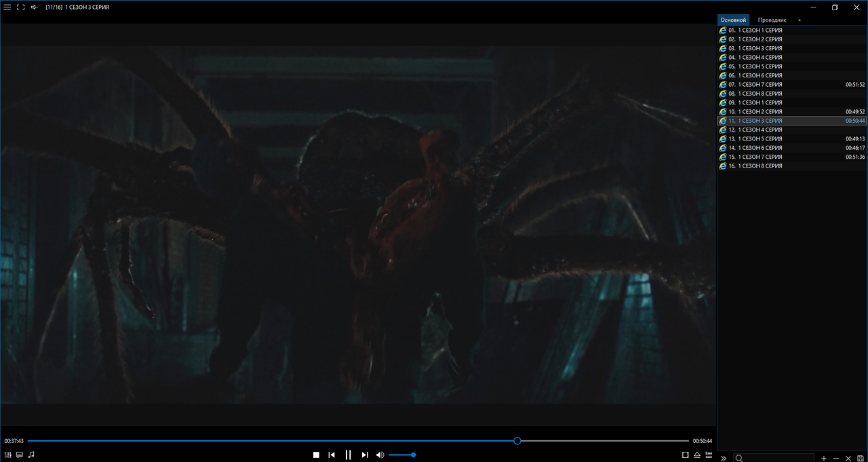
Task: Select playlist item 04. 1 СЕЗОН 4 СЕРИЯ
Action: point(792,58)
